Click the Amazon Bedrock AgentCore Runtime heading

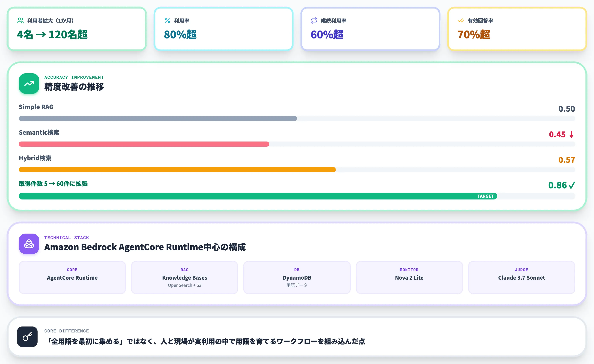[145, 247]
